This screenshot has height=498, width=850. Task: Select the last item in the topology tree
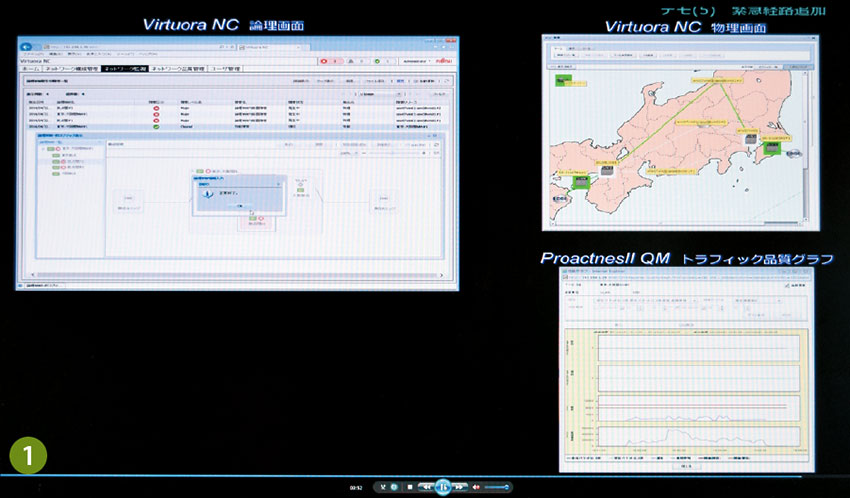[65, 173]
